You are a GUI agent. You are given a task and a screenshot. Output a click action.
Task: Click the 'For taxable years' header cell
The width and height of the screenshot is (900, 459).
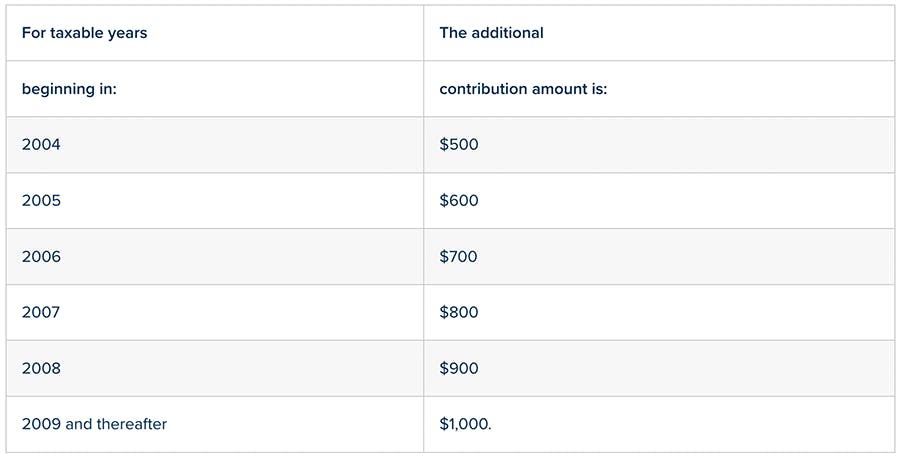215,33
